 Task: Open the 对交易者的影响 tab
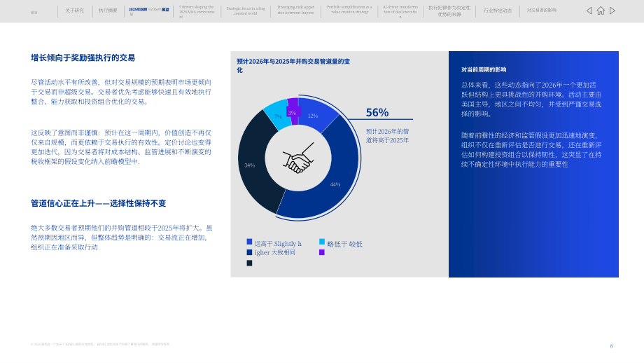542,11
